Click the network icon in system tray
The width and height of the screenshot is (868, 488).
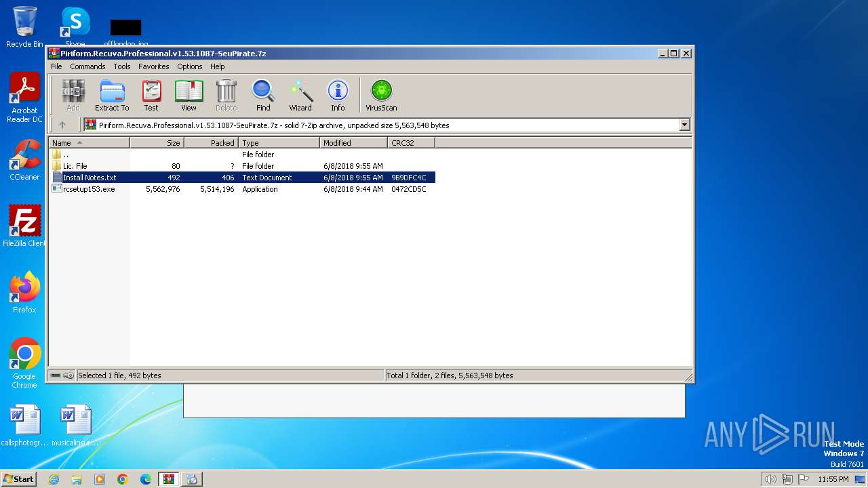[x=787, y=479]
